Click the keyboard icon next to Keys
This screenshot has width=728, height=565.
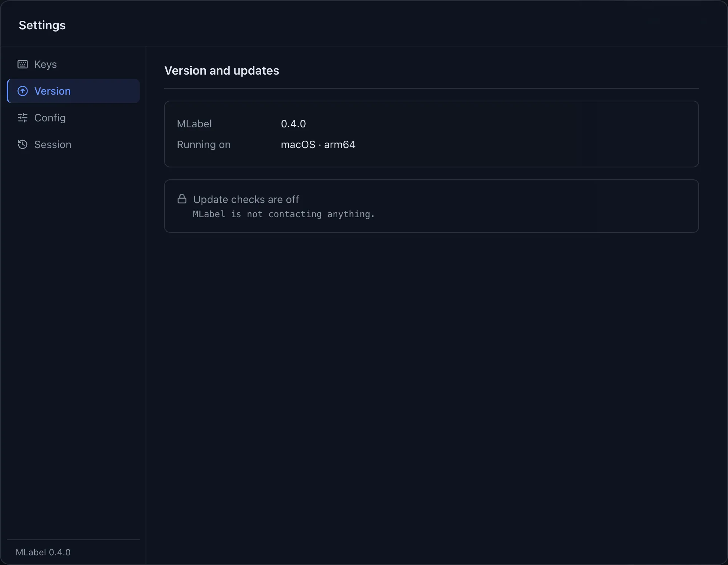click(x=23, y=64)
